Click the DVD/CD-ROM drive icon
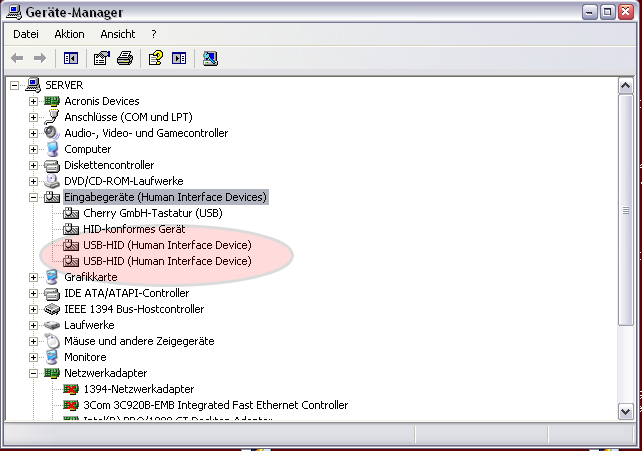642x451 pixels. click(52, 181)
